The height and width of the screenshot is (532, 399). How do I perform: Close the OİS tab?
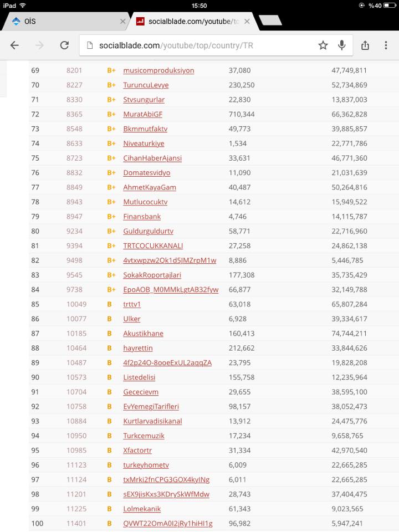(x=123, y=22)
